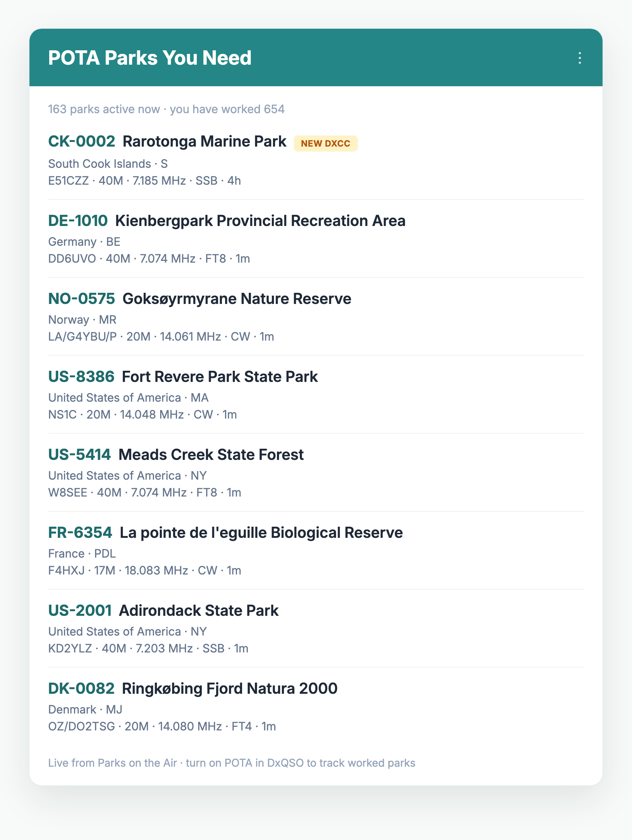Click "United States of America · MA" line

(128, 398)
